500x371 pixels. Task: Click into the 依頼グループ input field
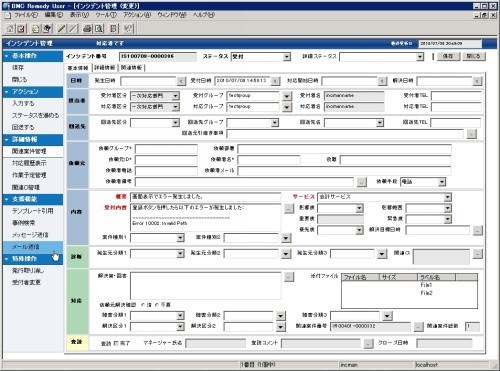pos(166,149)
